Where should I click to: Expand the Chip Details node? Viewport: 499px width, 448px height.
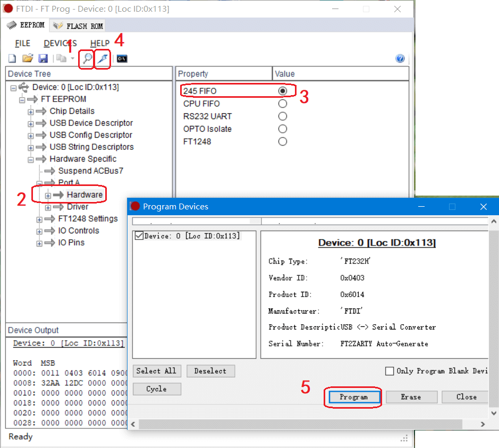[x=30, y=112]
